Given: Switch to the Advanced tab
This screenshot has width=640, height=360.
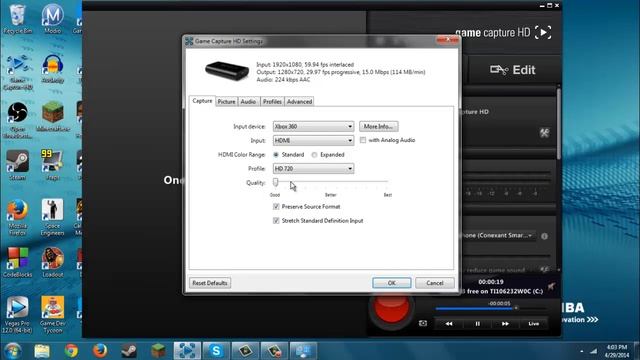Looking at the screenshot, I should pos(299,102).
